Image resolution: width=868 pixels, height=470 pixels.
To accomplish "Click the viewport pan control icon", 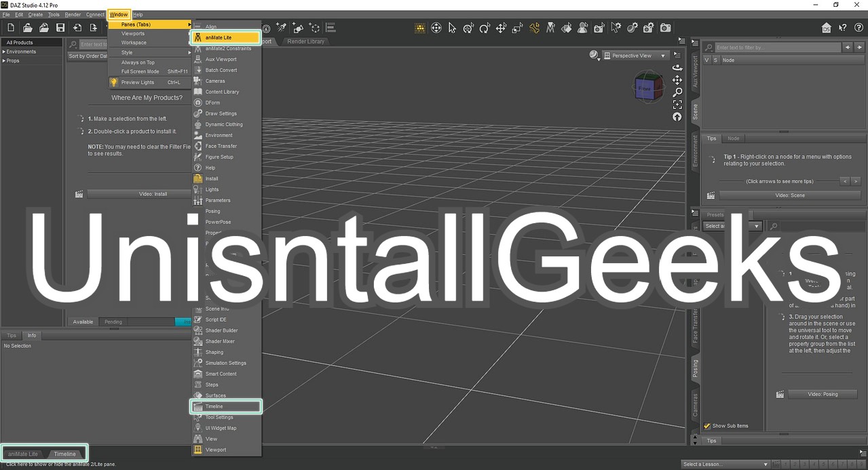I will [x=677, y=80].
